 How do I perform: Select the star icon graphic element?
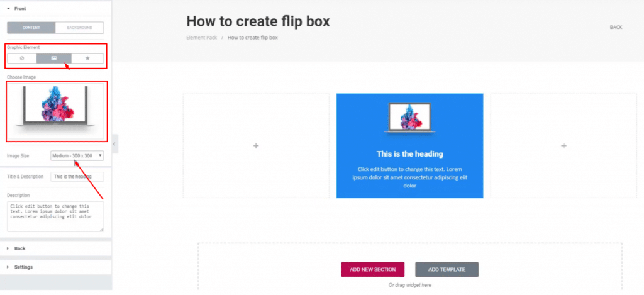coord(87,58)
